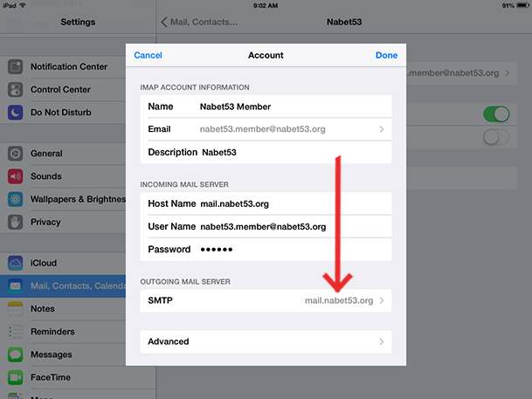Open background member@nabet53.org row chevron
This screenshot has height=399, width=532.
(x=508, y=72)
